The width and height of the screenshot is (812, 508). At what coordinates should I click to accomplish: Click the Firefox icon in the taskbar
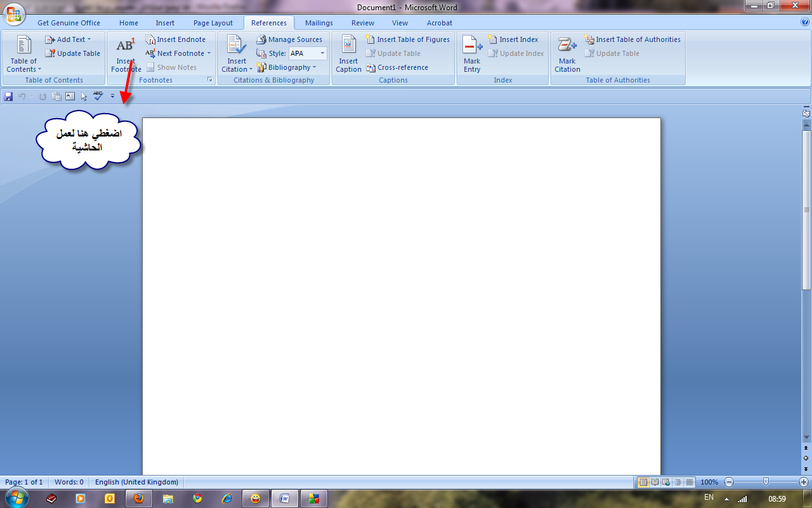138,498
